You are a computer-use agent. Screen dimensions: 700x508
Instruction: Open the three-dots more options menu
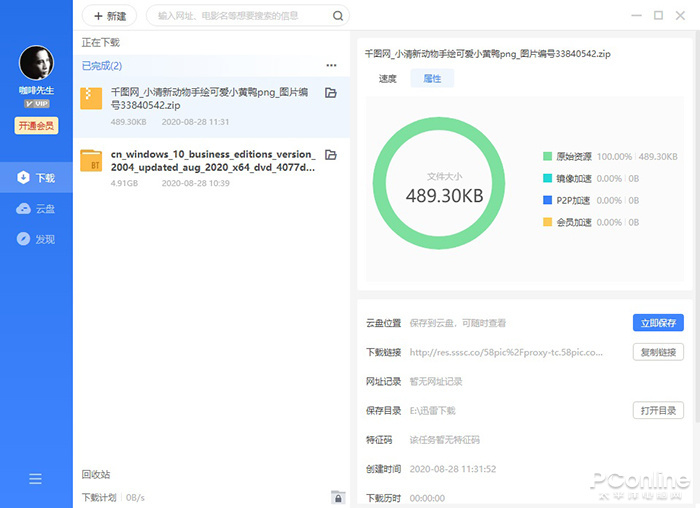(331, 66)
